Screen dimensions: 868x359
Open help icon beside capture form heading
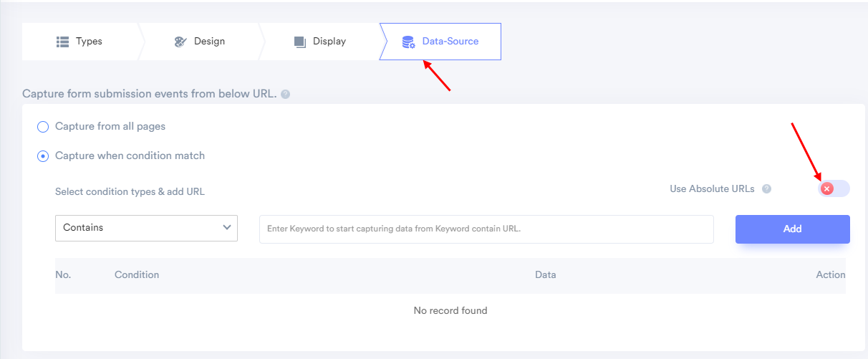[x=286, y=95]
